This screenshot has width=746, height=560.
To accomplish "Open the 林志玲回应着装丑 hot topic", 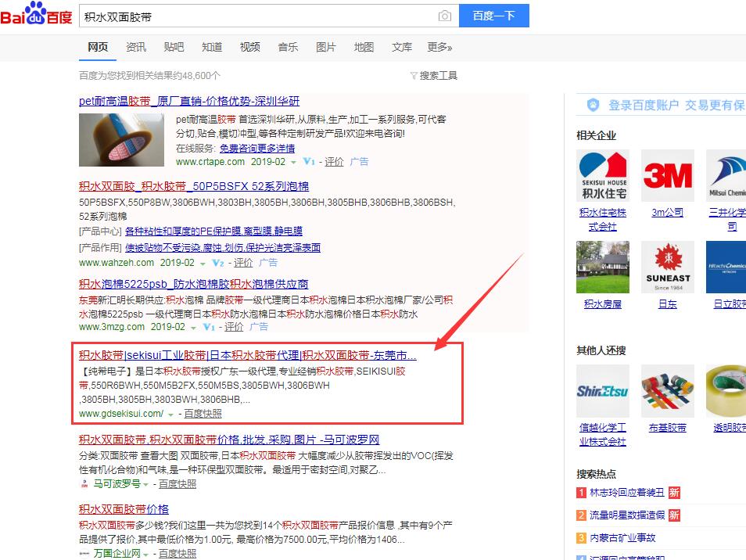I will click(x=626, y=493).
